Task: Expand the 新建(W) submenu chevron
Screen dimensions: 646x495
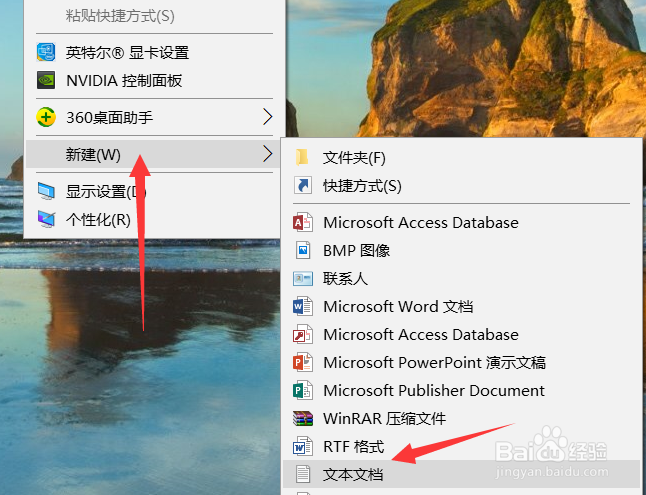Action: (268, 154)
